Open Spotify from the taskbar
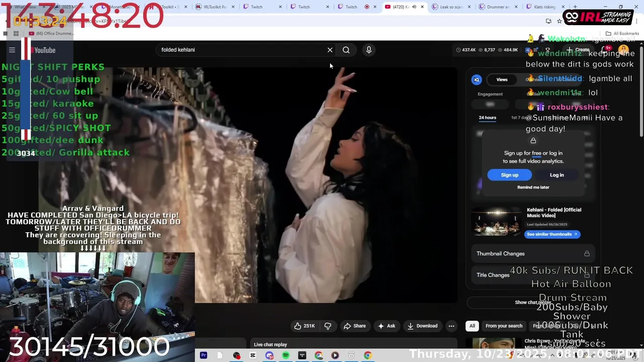This screenshot has width=644, height=362. (286, 355)
